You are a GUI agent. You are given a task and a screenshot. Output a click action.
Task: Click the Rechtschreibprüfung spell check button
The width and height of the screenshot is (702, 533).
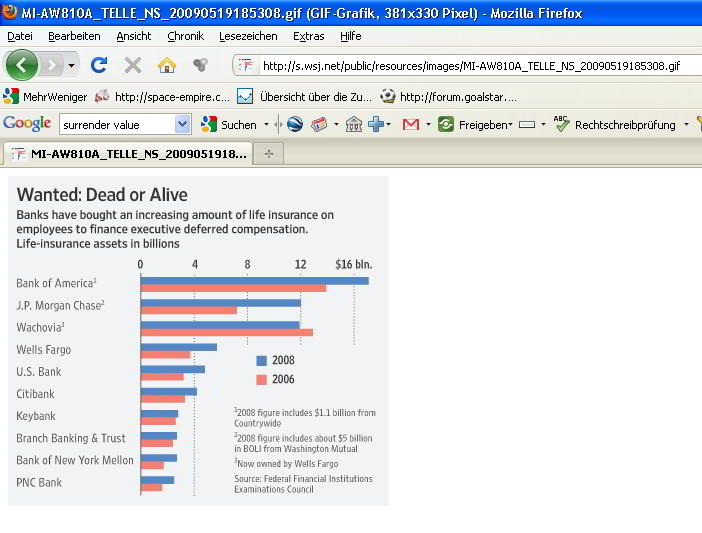615,124
